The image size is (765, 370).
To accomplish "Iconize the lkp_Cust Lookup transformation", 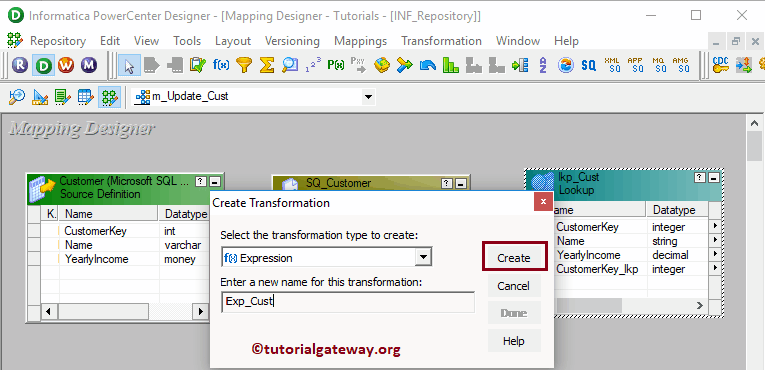I will coord(714,178).
